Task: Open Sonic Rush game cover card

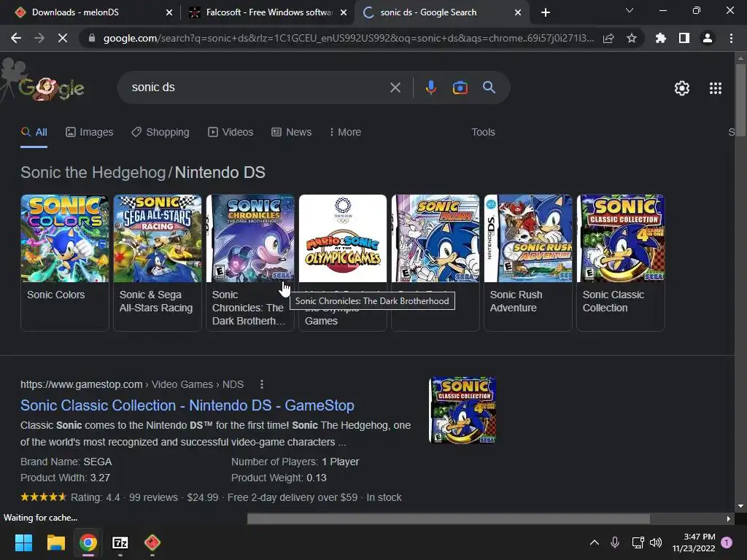Action: click(x=435, y=262)
